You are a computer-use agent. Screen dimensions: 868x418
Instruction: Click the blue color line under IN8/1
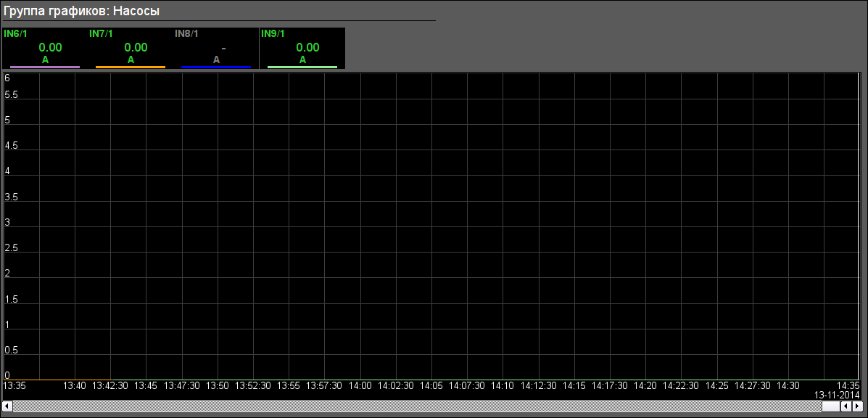pos(216,67)
